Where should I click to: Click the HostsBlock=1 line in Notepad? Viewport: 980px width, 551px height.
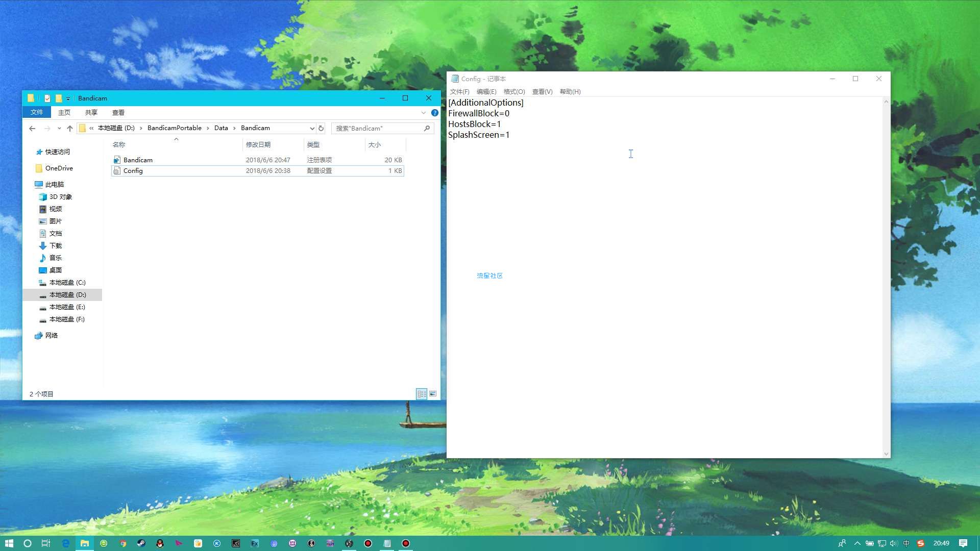(x=474, y=124)
